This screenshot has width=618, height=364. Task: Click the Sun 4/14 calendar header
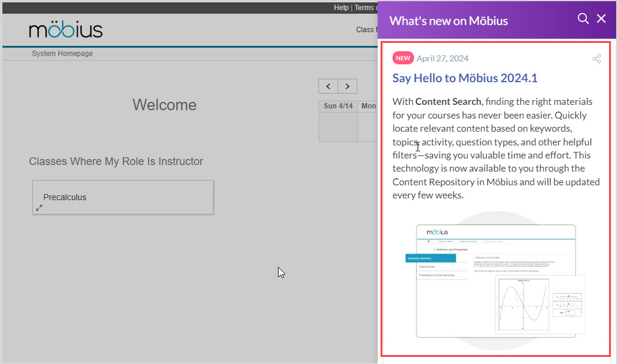tap(338, 105)
